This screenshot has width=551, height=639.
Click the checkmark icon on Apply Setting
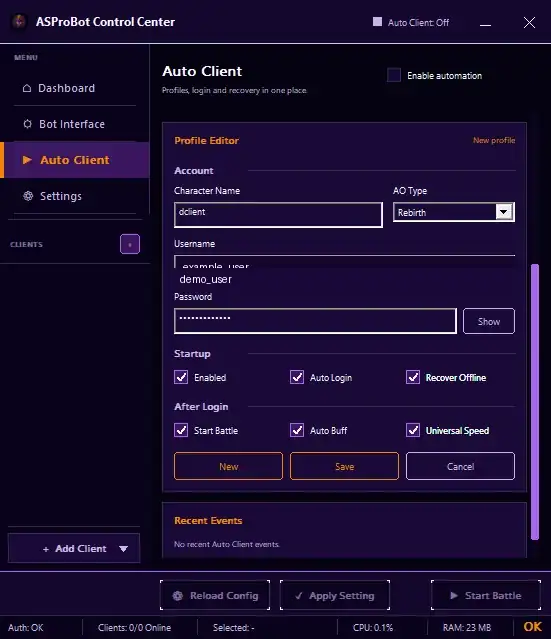[299, 596]
